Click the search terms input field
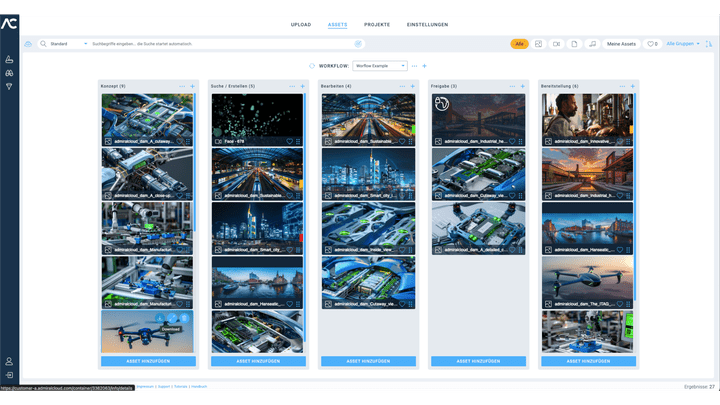Viewport: 720px width, 405px height. (221, 44)
